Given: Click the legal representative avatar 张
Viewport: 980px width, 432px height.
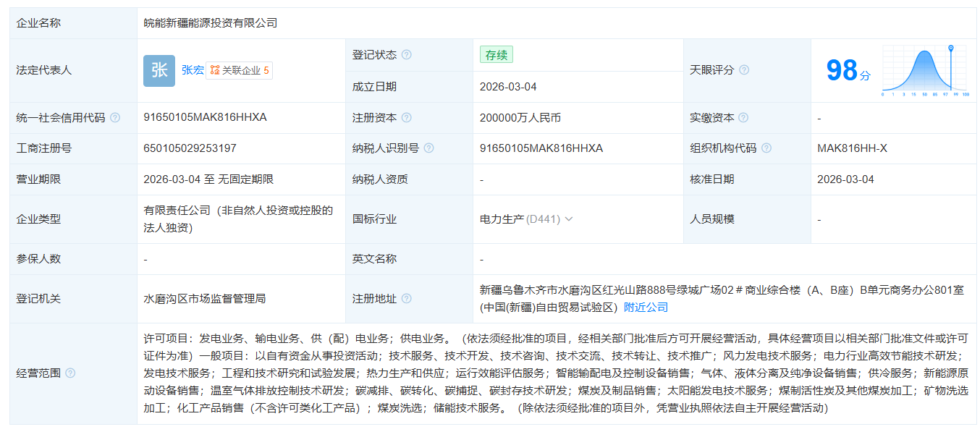Looking at the screenshot, I should coord(159,70).
